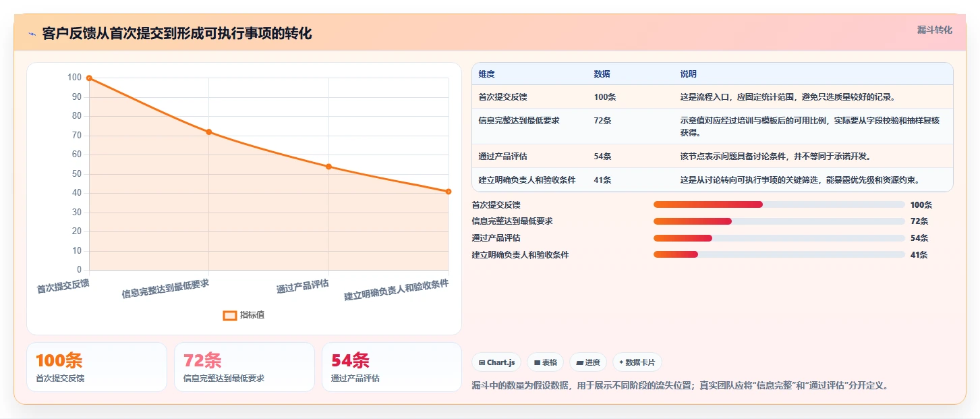Screen dimensions: 980x419
Task: Click the lightning icon before the title
Action: coord(32,34)
